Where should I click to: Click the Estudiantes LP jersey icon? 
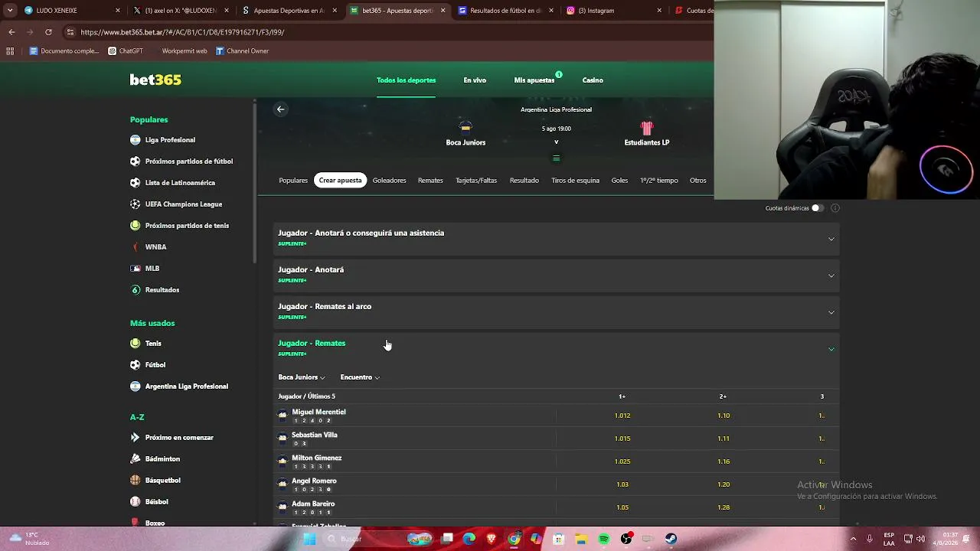coord(647,128)
